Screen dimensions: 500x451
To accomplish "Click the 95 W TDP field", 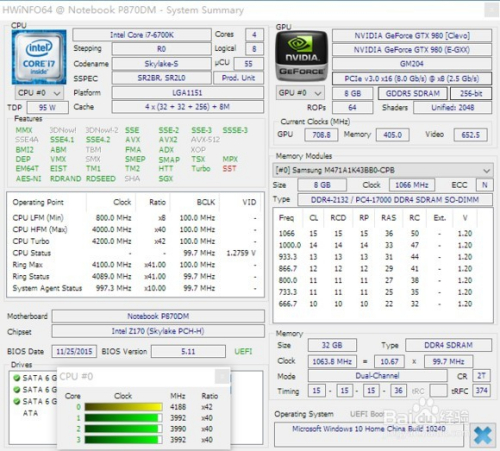I will pyautogui.click(x=48, y=108).
